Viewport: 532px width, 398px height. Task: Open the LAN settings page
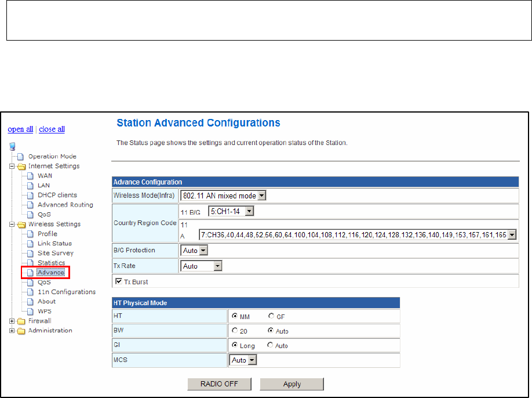pyautogui.click(x=44, y=186)
